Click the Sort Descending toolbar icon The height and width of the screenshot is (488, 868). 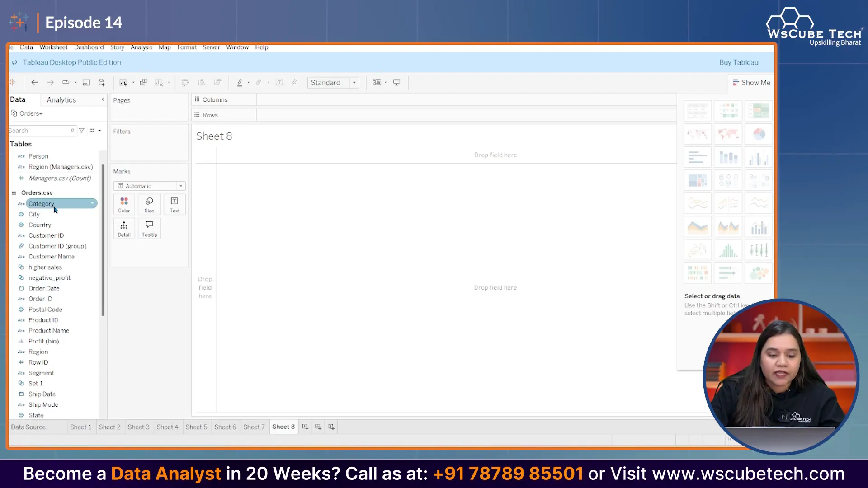217,82
